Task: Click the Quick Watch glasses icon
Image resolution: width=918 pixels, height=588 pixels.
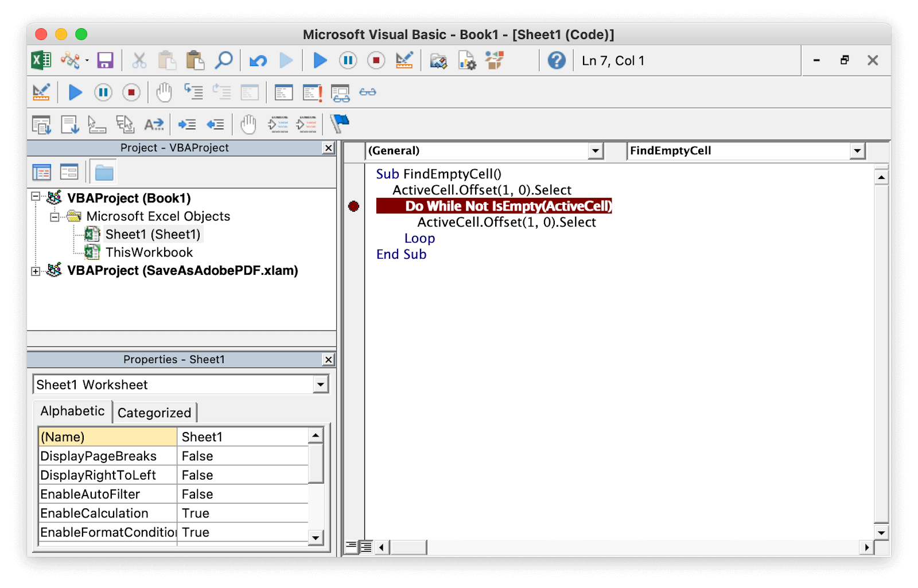Action: [x=367, y=92]
